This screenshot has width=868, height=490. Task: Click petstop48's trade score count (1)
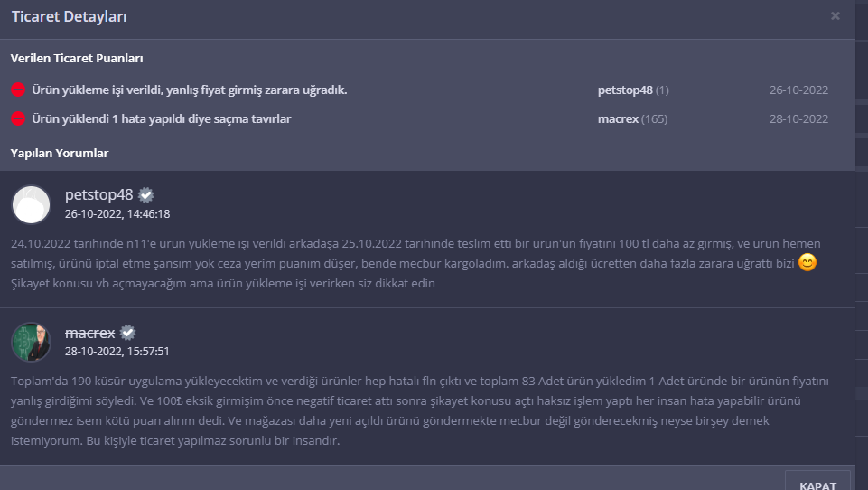click(x=663, y=90)
